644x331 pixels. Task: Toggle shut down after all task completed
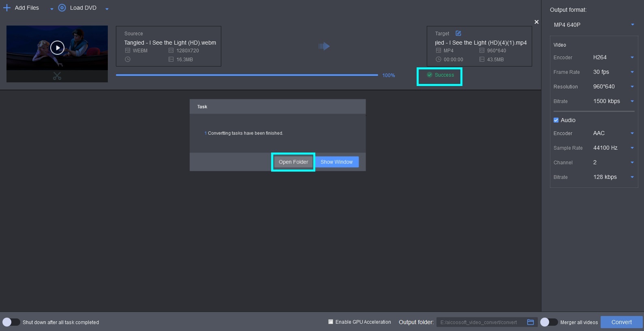click(x=11, y=322)
